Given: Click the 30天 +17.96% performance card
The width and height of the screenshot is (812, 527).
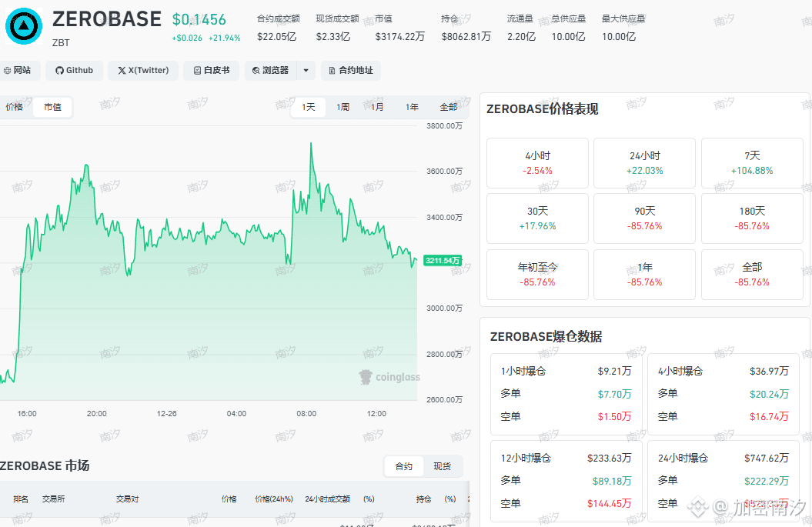Looking at the screenshot, I should tap(537, 218).
